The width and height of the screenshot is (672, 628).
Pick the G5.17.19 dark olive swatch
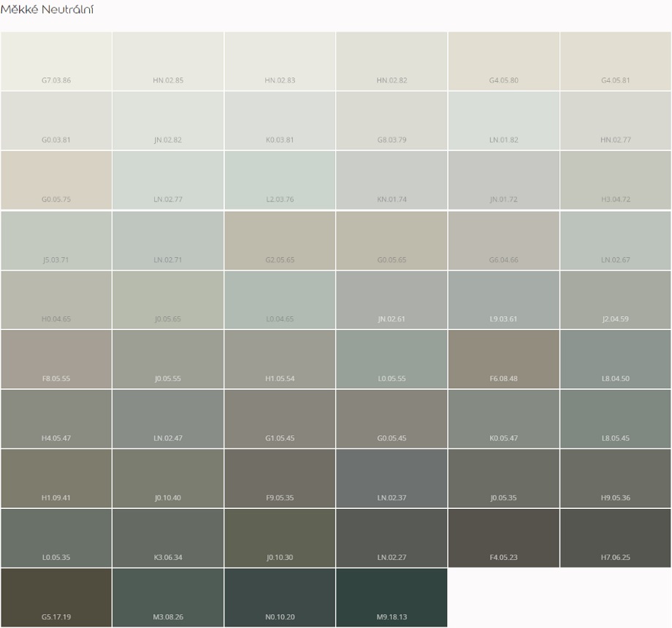pos(56,598)
